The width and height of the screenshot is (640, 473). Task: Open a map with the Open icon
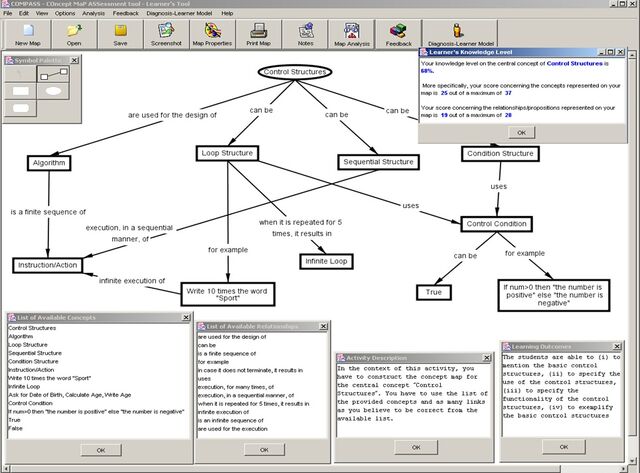tap(74, 34)
